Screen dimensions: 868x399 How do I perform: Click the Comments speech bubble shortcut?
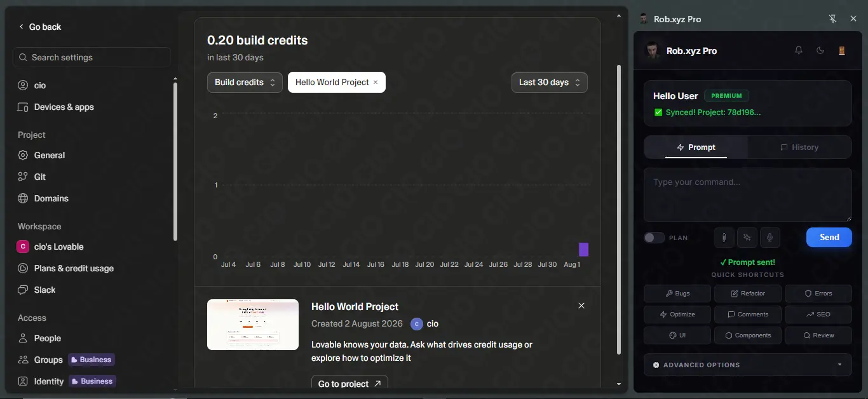[x=748, y=314]
